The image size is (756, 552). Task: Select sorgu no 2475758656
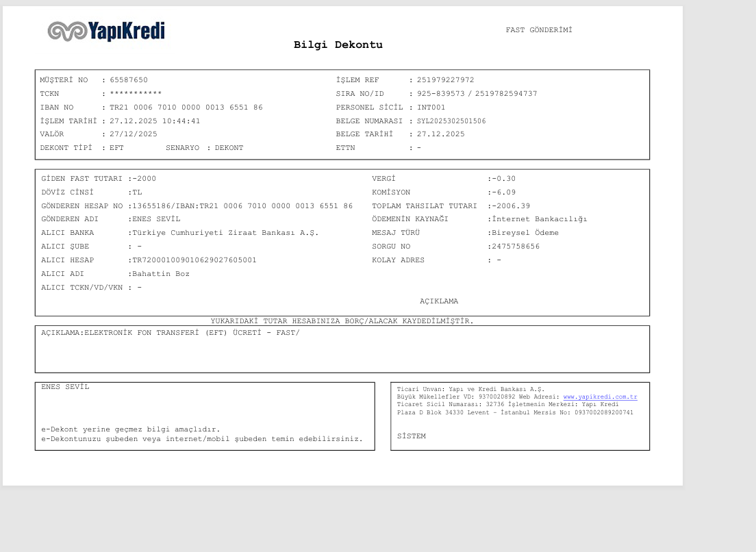(x=516, y=247)
